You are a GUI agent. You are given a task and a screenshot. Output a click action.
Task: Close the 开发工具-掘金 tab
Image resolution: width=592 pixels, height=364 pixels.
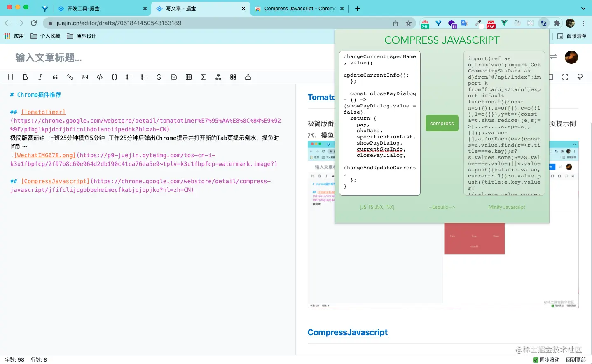click(145, 8)
